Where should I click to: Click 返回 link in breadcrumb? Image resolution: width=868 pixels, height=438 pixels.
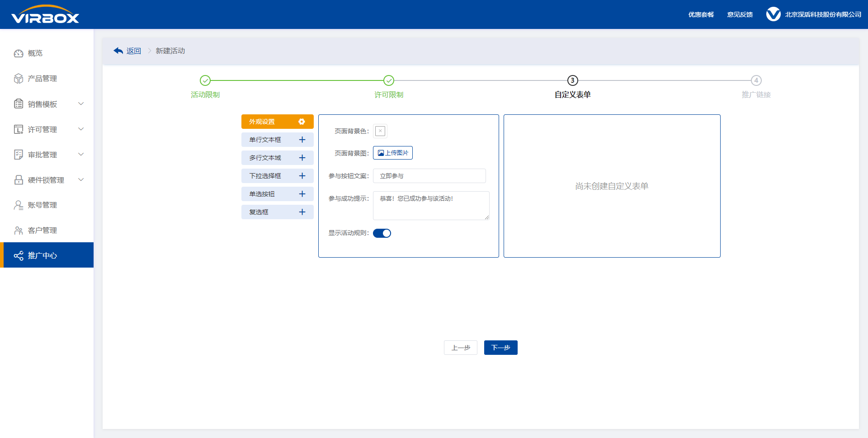point(134,51)
